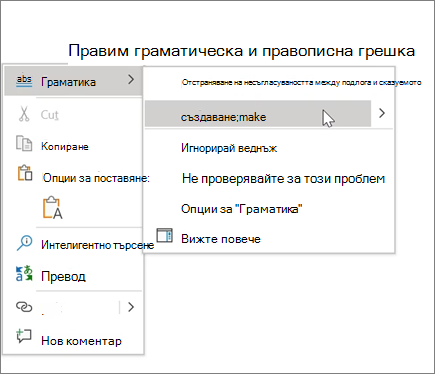Image resolution: width=435 pixels, height=374 pixels.
Task: Expand the създаване;make suggestion arrow
Action: pyautogui.click(x=382, y=113)
